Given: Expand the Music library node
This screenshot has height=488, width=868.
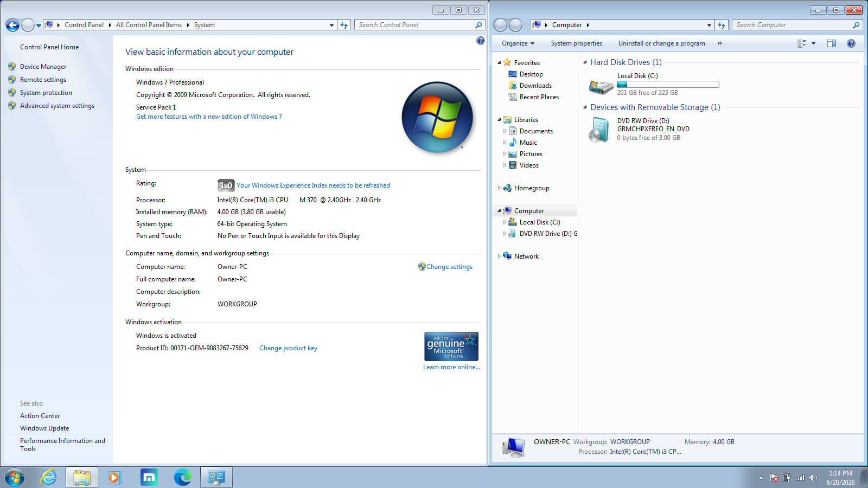Looking at the screenshot, I should [x=505, y=143].
